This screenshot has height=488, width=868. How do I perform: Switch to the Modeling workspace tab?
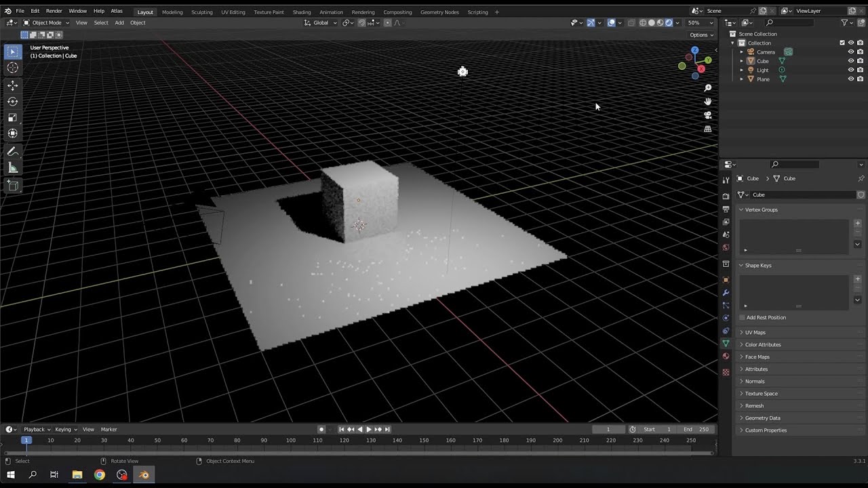pyautogui.click(x=172, y=12)
